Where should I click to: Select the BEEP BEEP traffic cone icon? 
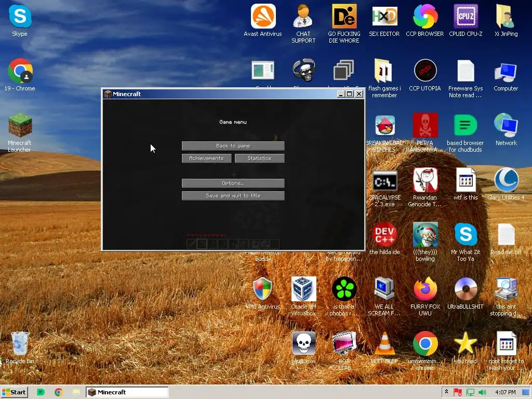point(384,348)
